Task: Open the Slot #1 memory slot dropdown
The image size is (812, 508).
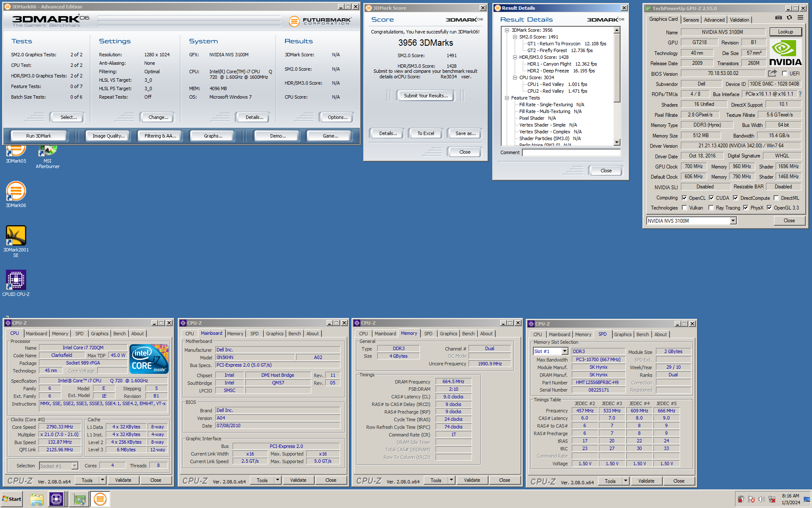Action: pyautogui.click(x=565, y=351)
